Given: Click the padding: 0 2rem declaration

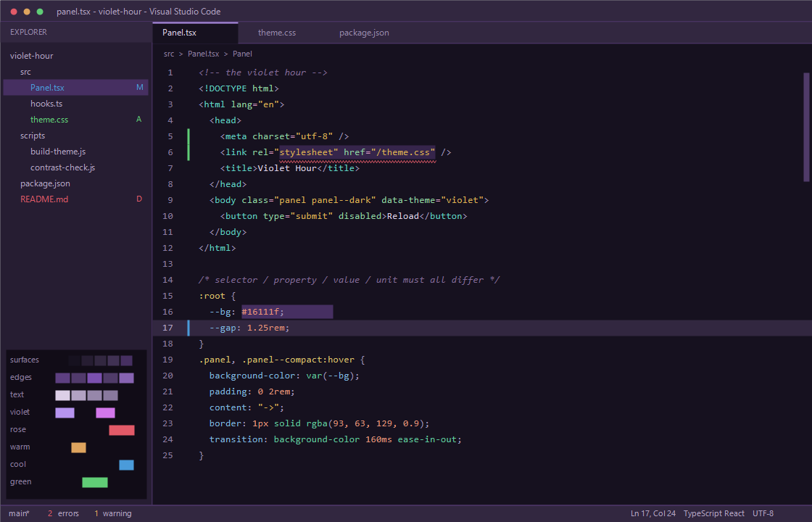Looking at the screenshot, I should (252, 391).
